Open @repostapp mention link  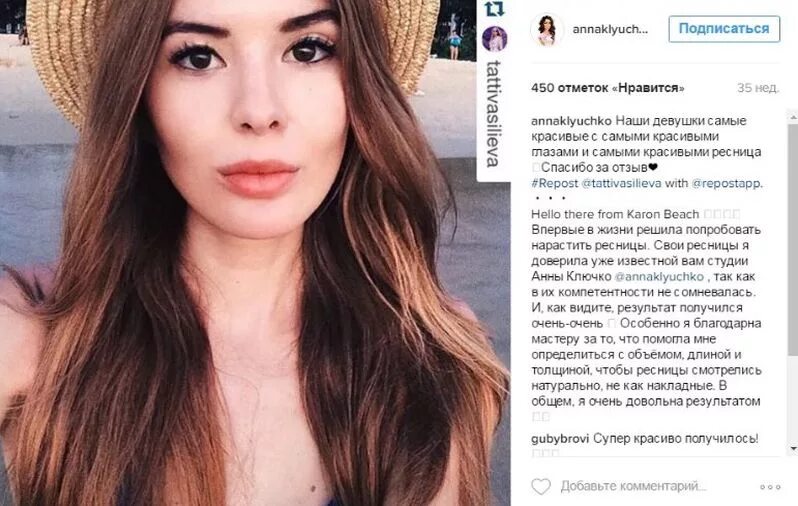727,183
